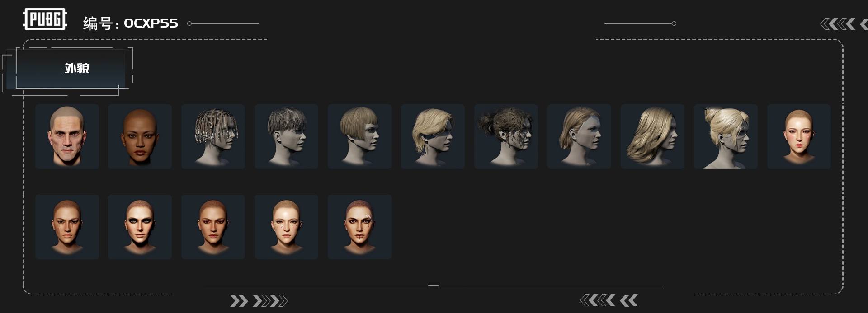Click the left chevron arrows at bottom right
This screenshot has height=313, width=868.
[x=609, y=300]
